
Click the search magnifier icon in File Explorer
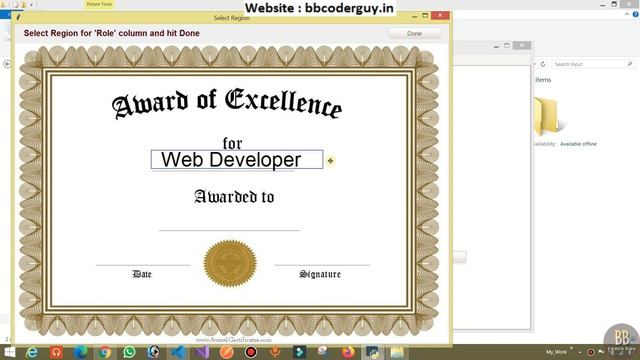click(630, 64)
